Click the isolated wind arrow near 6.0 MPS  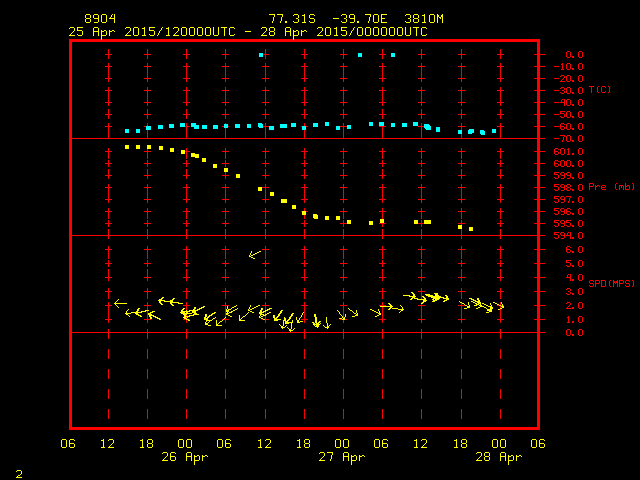[255, 255]
